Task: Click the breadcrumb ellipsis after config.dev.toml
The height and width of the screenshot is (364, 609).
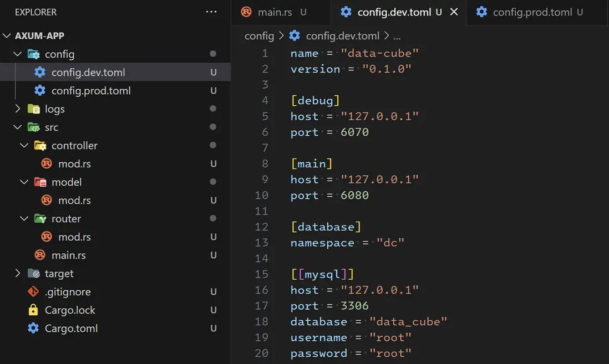Action: click(x=397, y=36)
